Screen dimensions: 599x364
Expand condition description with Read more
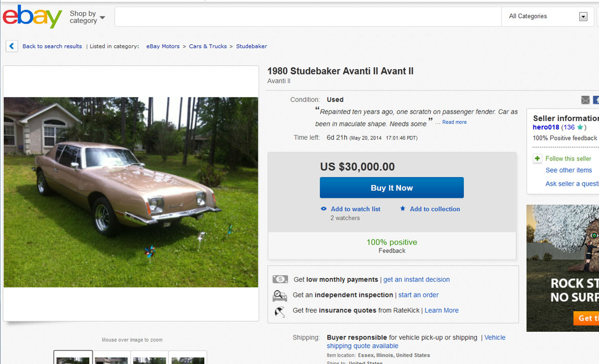point(454,122)
